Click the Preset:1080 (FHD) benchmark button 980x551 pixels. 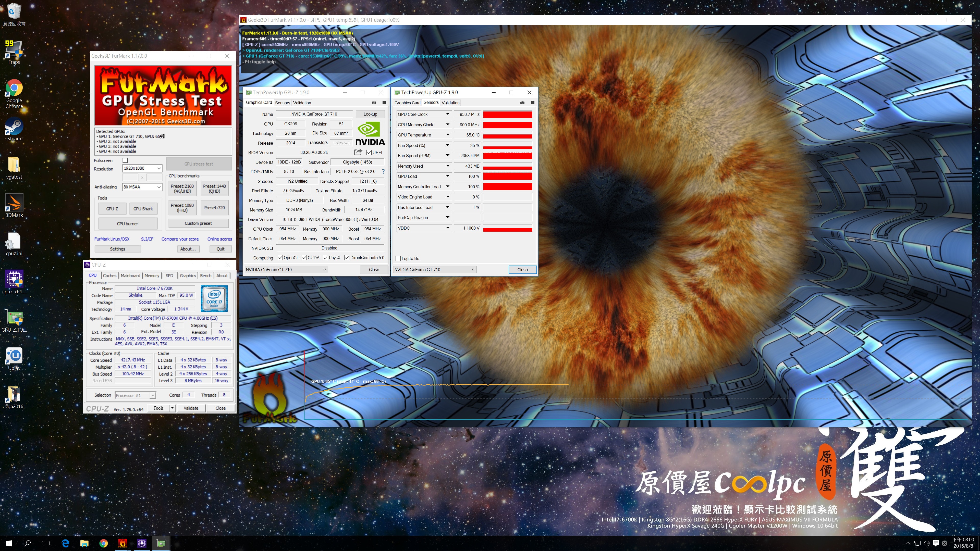tap(182, 208)
